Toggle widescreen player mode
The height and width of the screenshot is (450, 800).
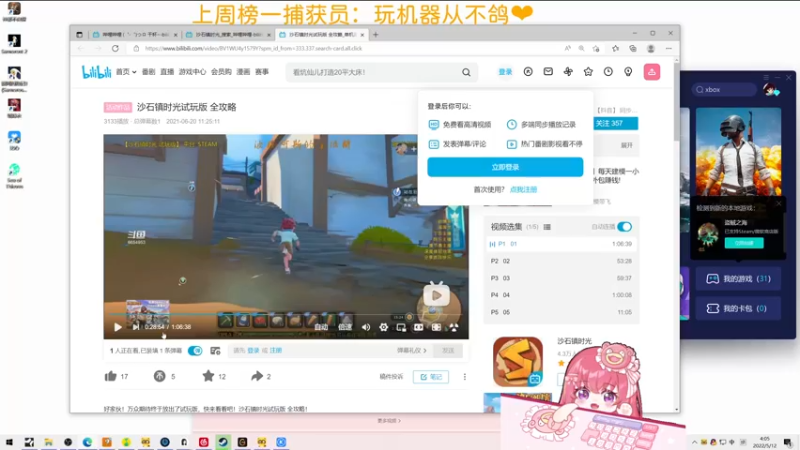tap(418, 327)
